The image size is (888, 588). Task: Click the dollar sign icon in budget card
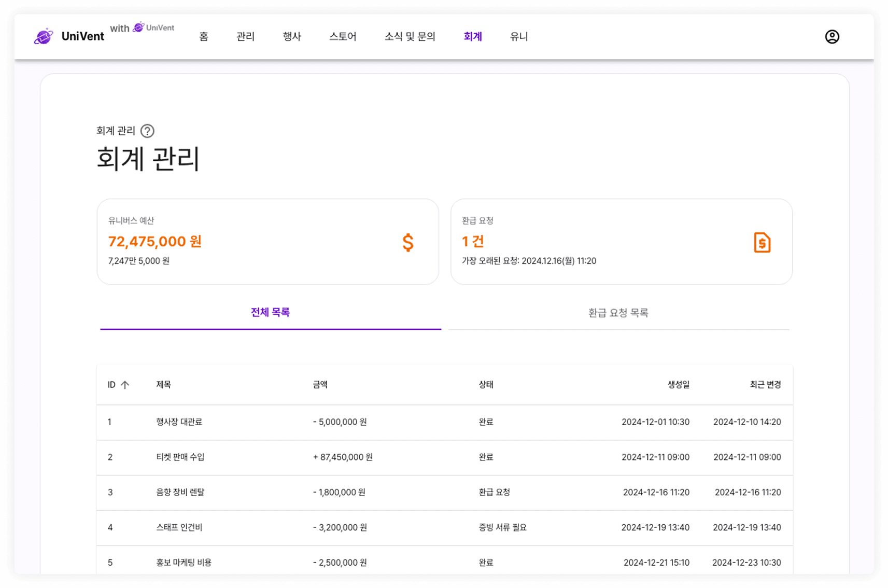point(408,242)
